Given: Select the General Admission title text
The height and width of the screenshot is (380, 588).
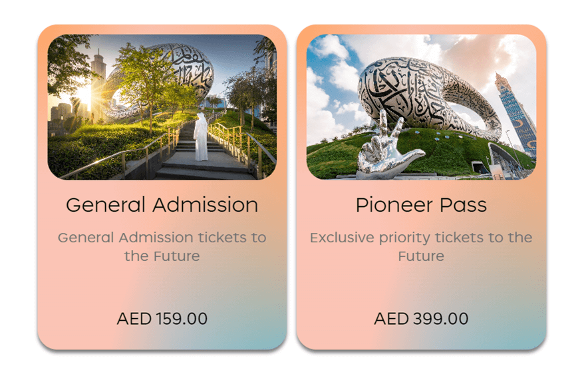Looking at the screenshot, I should [x=162, y=205].
